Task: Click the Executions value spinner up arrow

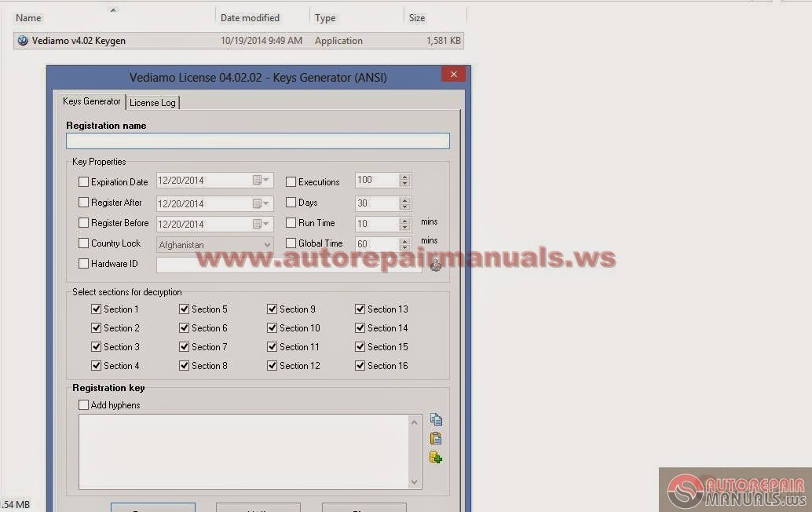Action: tap(405, 177)
